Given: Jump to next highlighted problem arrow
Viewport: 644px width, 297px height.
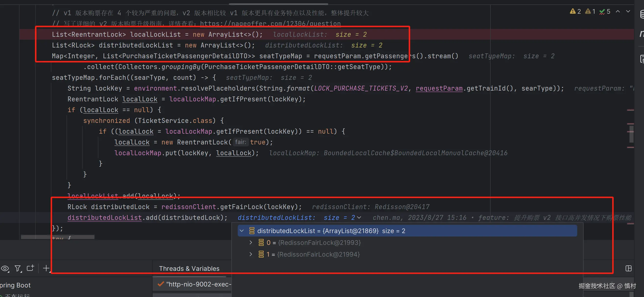Looking at the screenshot, I should [x=628, y=12].
